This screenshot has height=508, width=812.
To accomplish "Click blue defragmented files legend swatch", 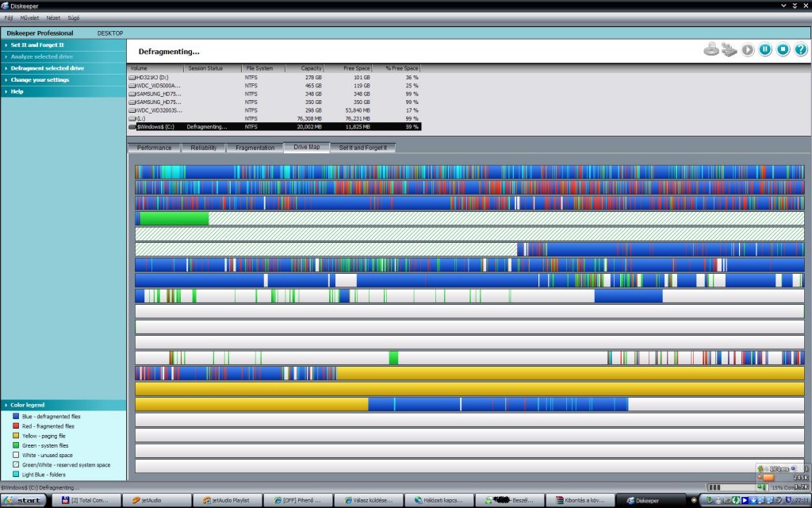I will tap(16, 416).
